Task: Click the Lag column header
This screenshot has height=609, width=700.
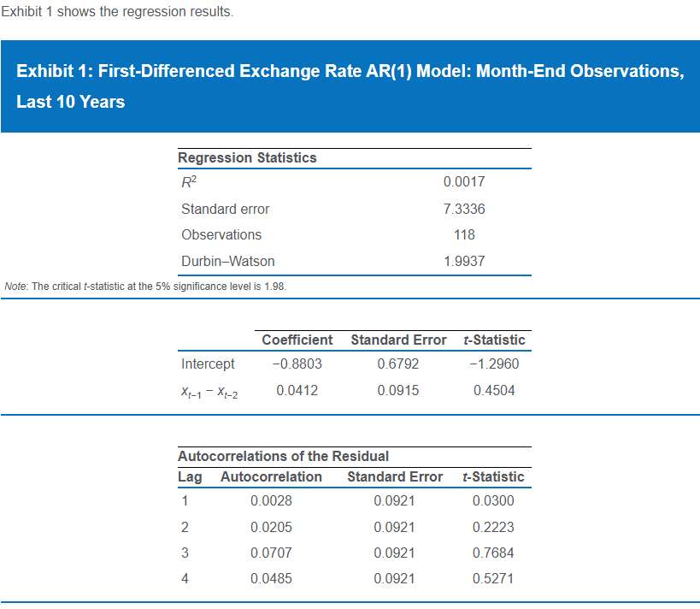Action: [190, 476]
